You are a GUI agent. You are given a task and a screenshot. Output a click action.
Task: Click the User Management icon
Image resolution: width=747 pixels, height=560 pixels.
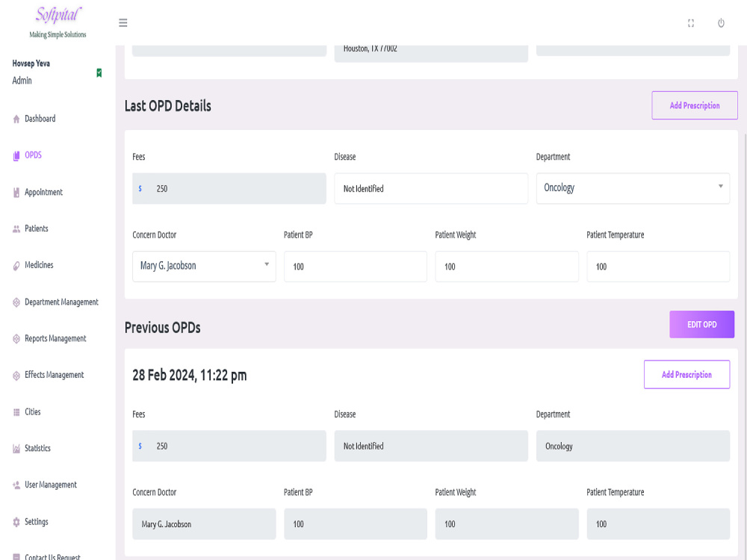(x=16, y=485)
